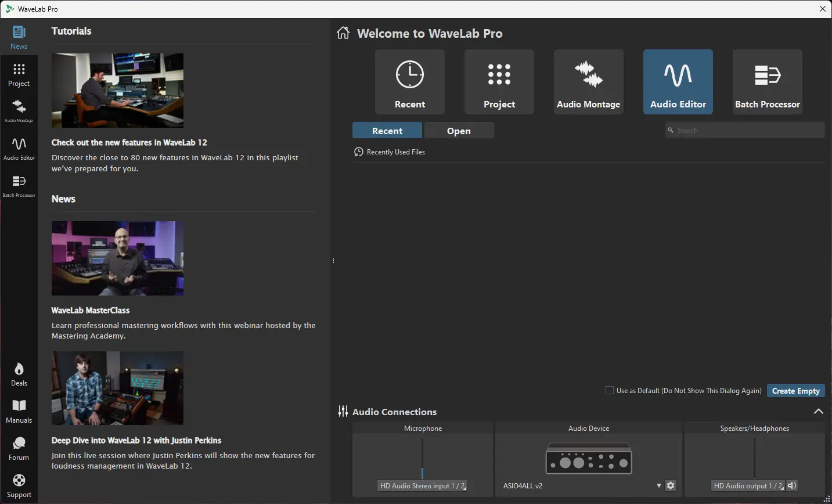Select the Audio Montage tile
832x504 pixels.
[x=589, y=82]
